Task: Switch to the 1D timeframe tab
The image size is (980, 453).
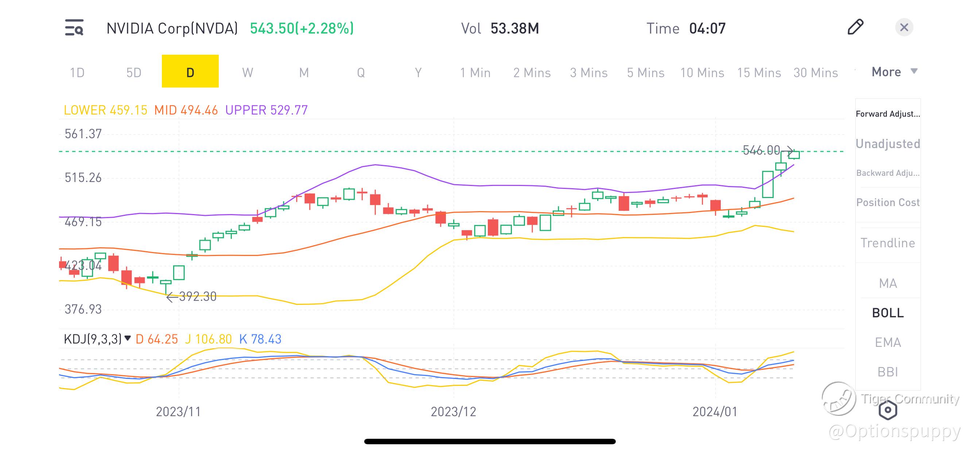Action: point(77,72)
